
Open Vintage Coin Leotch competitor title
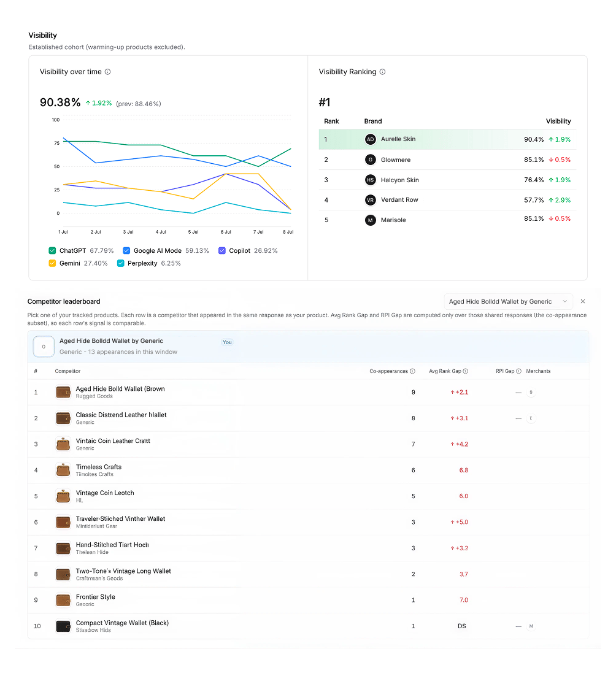click(105, 493)
